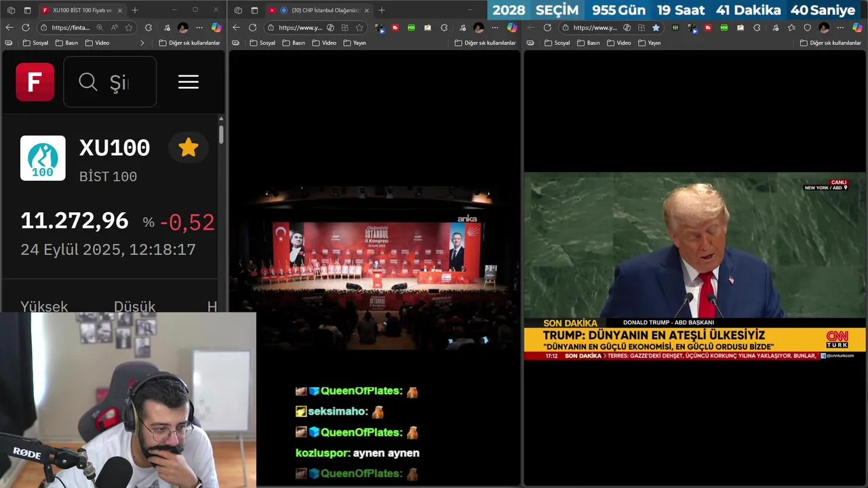Viewport: 868px width, 488px height.
Task: Open Extensions puzzle icon in CNN Türk window
Action: coord(757,27)
